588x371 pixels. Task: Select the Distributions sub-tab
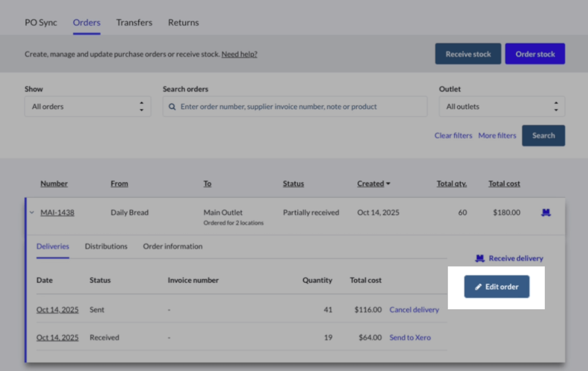click(106, 246)
